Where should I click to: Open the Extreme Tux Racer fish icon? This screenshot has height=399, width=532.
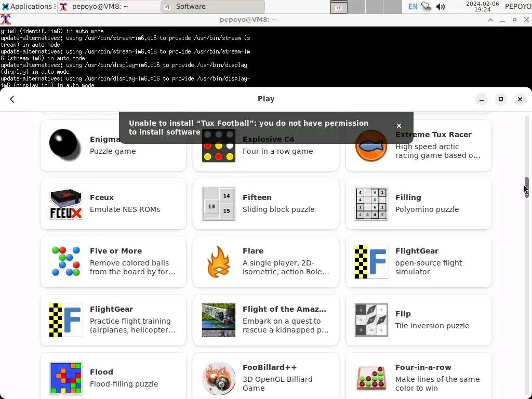click(371, 145)
